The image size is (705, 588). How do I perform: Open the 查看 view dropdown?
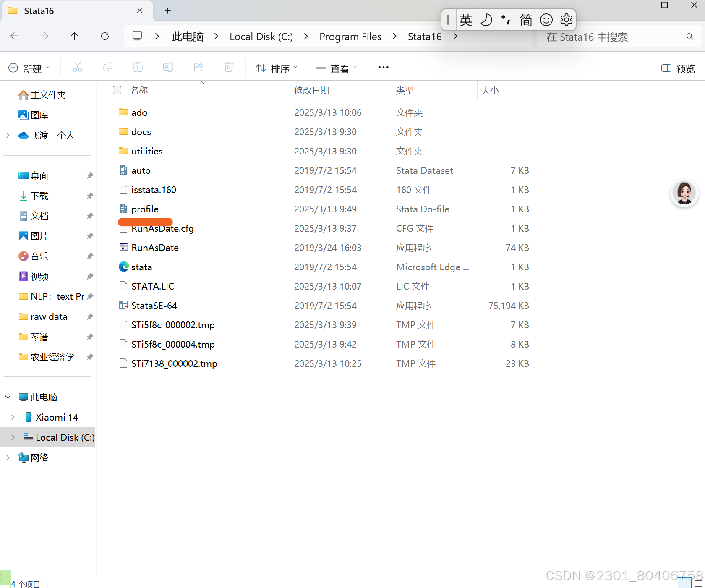coord(337,68)
